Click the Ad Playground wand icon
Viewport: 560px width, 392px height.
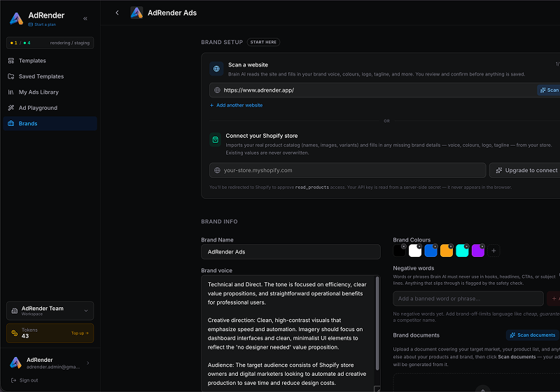coord(11,108)
